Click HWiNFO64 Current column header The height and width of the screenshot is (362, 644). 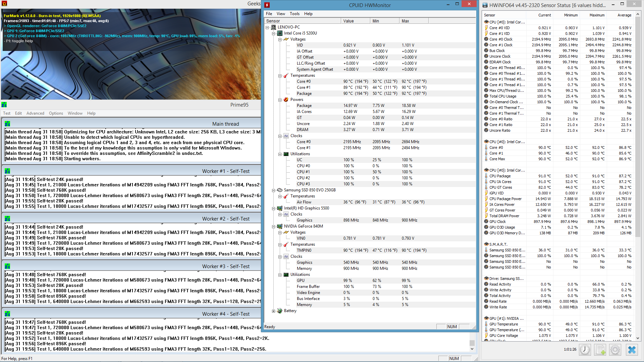539,15
